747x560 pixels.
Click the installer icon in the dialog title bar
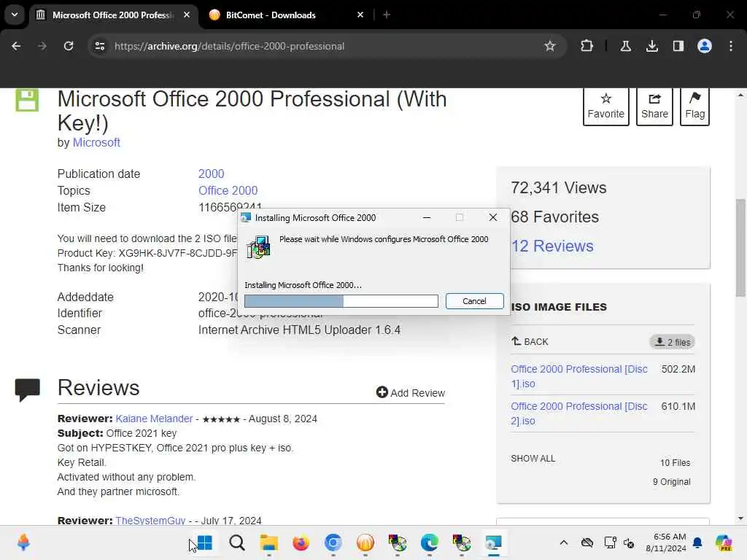point(246,217)
